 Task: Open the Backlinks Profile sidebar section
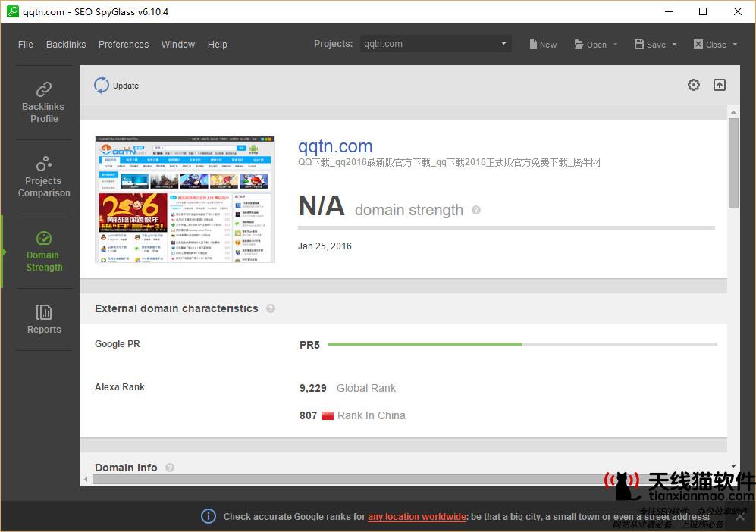click(43, 102)
